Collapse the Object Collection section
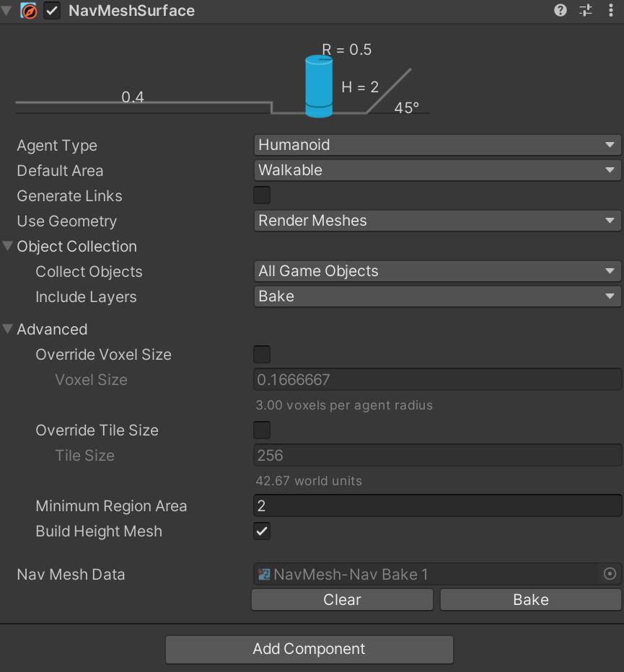624x672 pixels. tap(8, 246)
